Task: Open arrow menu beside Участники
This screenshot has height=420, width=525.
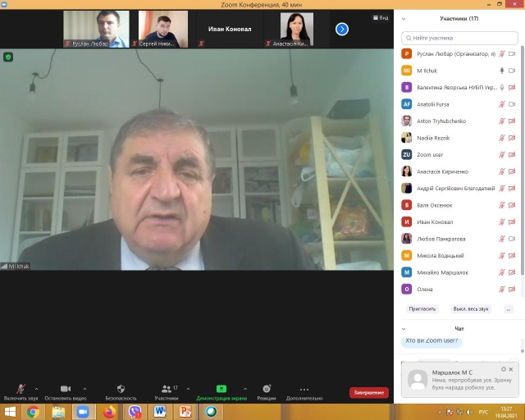Action: tap(188, 389)
